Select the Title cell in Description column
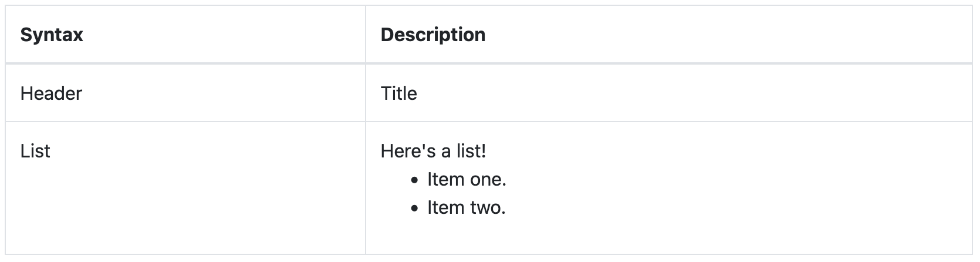Image resolution: width=980 pixels, height=262 pixels. tap(399, 93)
